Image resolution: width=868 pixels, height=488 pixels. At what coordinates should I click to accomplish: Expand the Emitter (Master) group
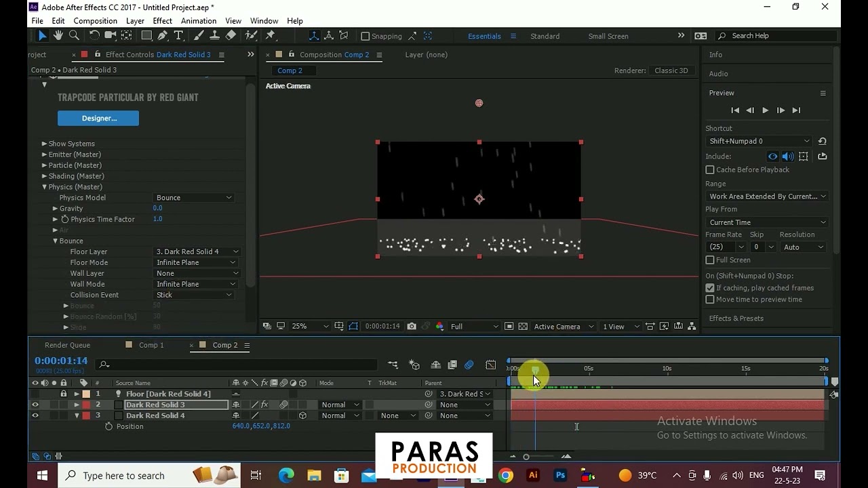[x=44, y=155]
